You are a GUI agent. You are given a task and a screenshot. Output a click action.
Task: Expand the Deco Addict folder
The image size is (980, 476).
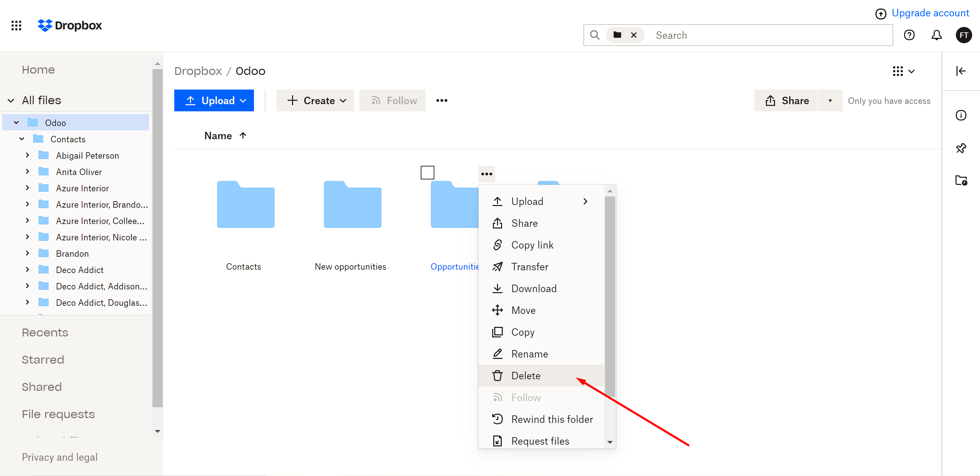pos(27,270)
